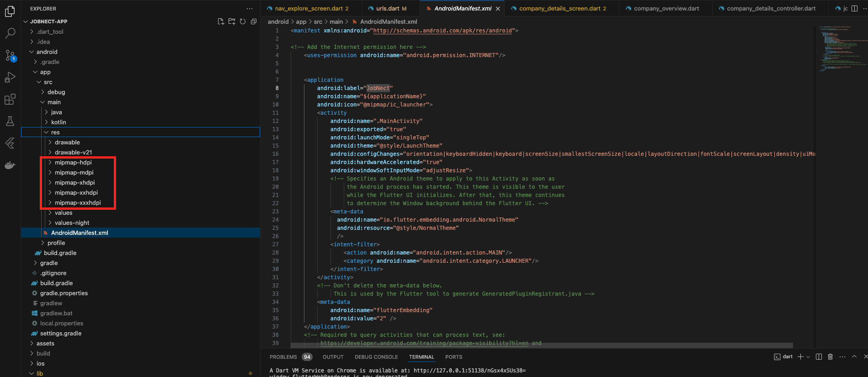Image resolution: width=868 pixels, height=377 pixels.
Task: Open Source Control view with badge
Action: [10, 55]
